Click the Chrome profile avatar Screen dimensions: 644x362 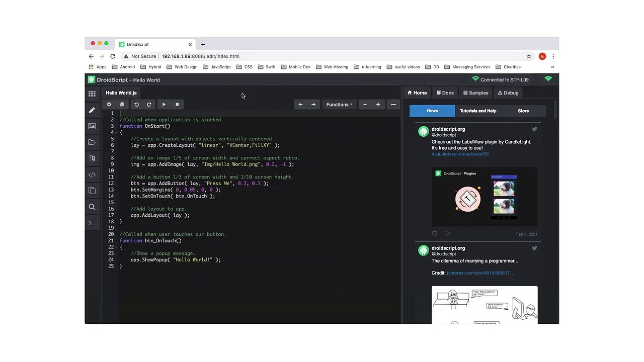click(x=542, y=56)
